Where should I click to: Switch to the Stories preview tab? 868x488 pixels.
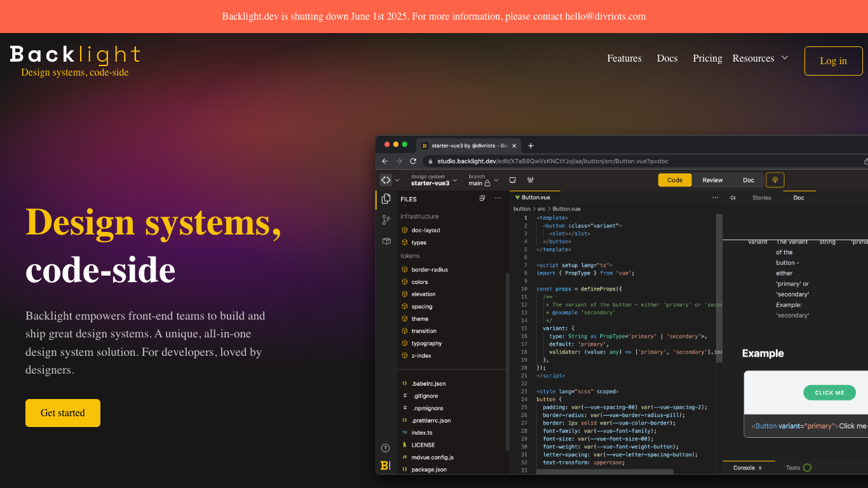(762, 198)
